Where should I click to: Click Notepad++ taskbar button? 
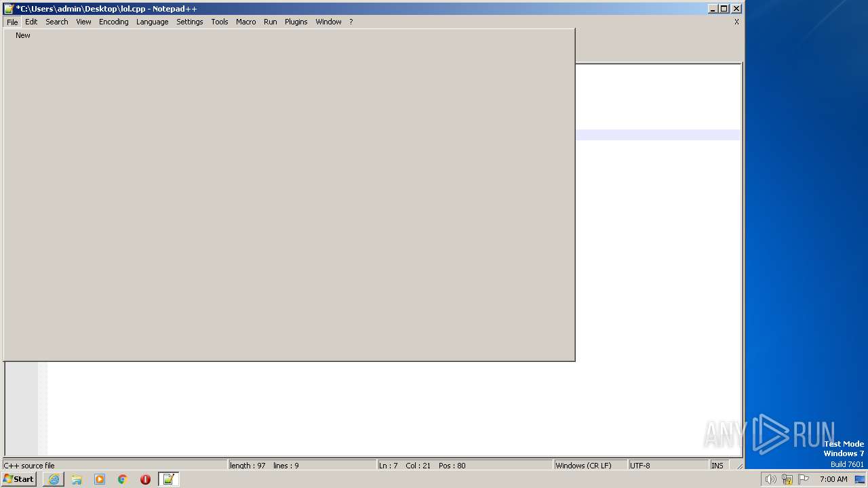(169, 479)
